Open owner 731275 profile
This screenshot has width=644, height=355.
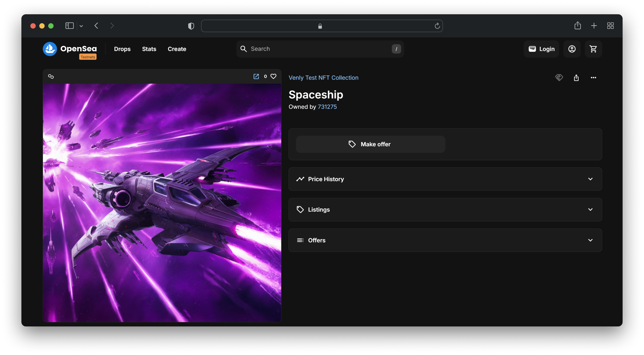tap(327, 107)
